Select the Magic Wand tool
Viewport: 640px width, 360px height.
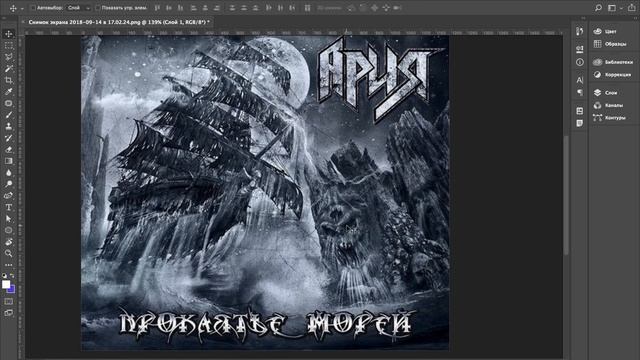point(9,69)
